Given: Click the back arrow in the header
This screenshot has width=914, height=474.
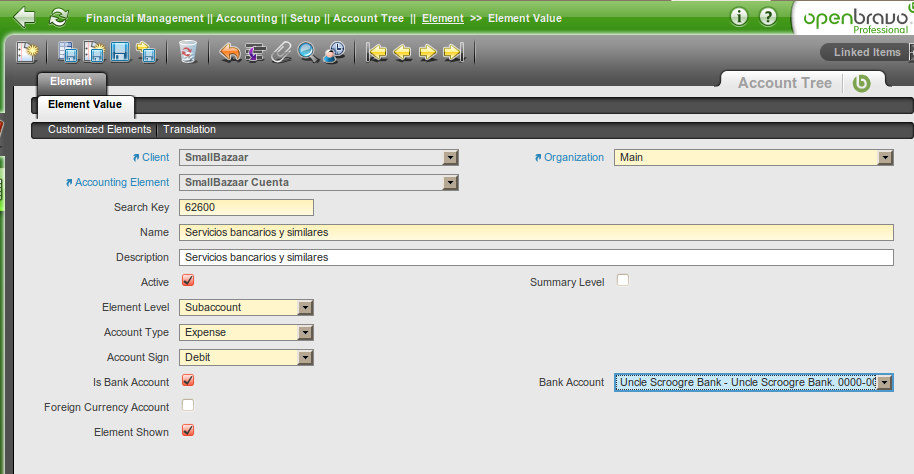Looking at the screenshot, I should (24, 17).
